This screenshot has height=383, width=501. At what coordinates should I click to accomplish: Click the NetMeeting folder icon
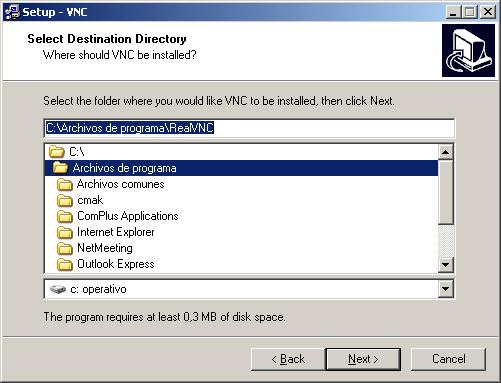[65, 248]
